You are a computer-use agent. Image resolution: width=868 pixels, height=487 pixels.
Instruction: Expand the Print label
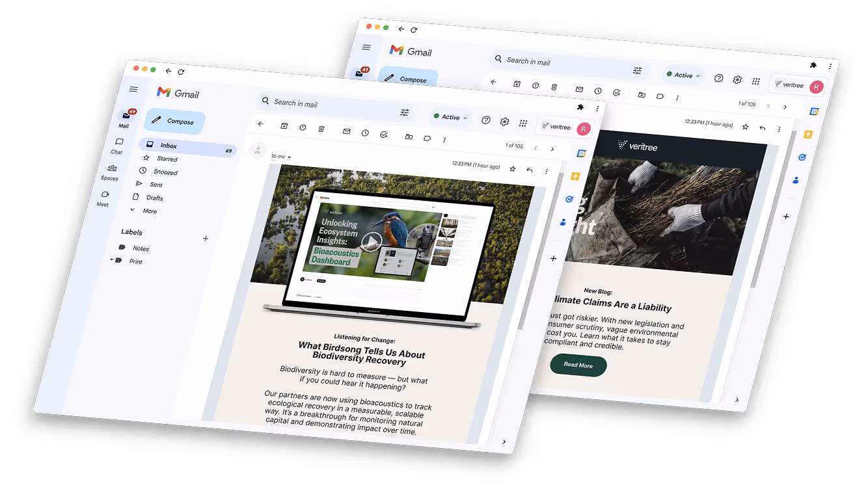pos(111,260)
